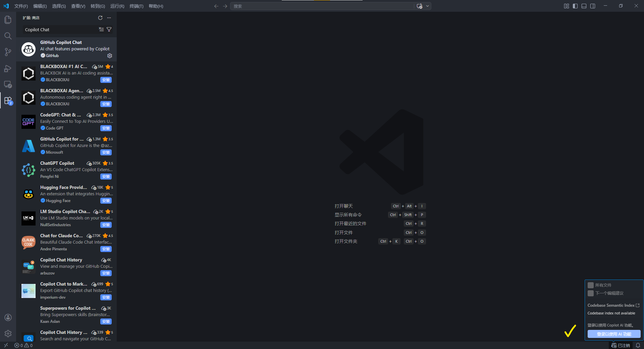Click the filter extensions funnel icon
Screen dimensions: 644x349
pos(109,30)
